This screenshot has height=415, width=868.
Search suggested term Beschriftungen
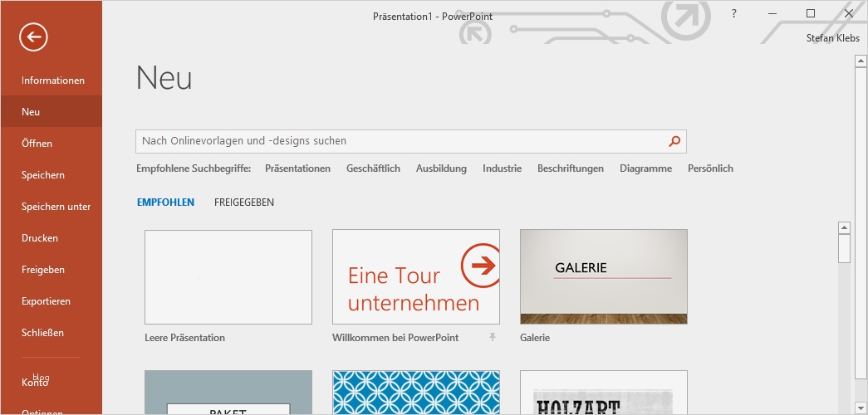coord(570,168)
